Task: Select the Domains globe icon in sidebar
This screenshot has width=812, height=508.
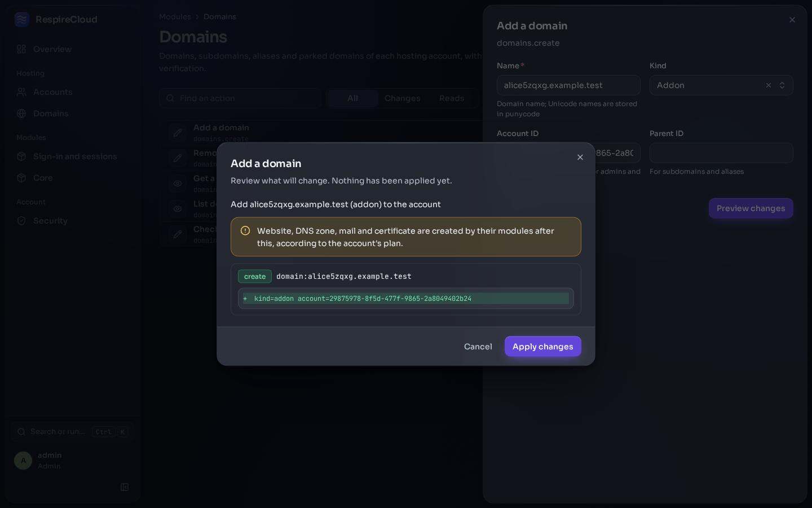Action: pos(21,113)
